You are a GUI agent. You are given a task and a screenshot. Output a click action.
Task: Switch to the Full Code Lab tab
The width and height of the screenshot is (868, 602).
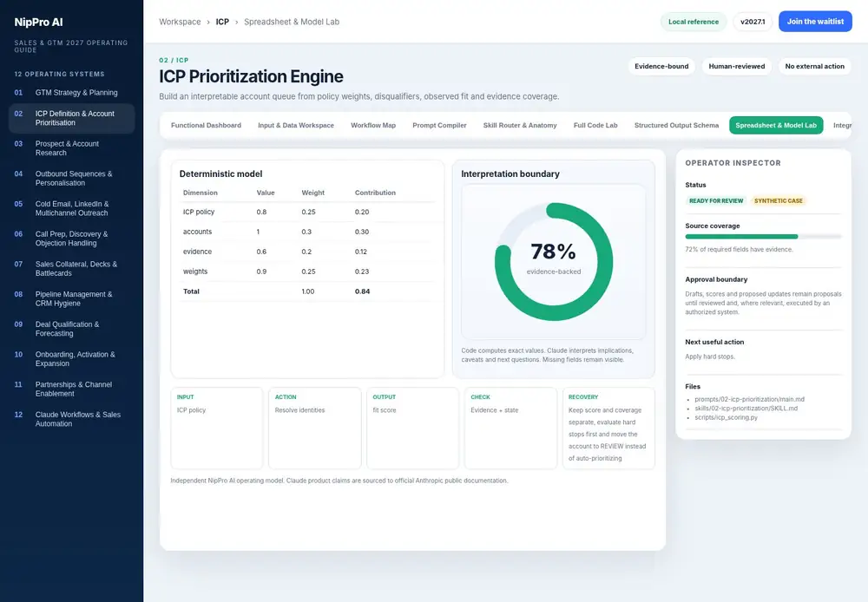595,125
